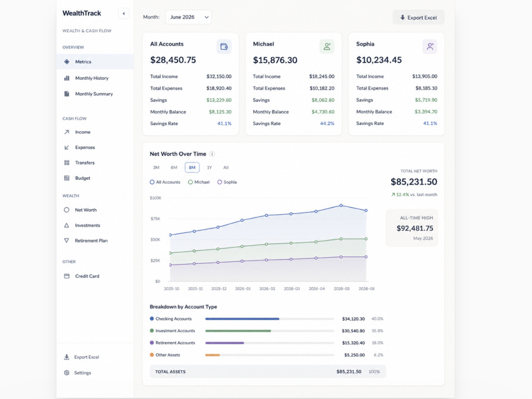Click the Total Assets row
532x399 pixels.
coord(268,371)
